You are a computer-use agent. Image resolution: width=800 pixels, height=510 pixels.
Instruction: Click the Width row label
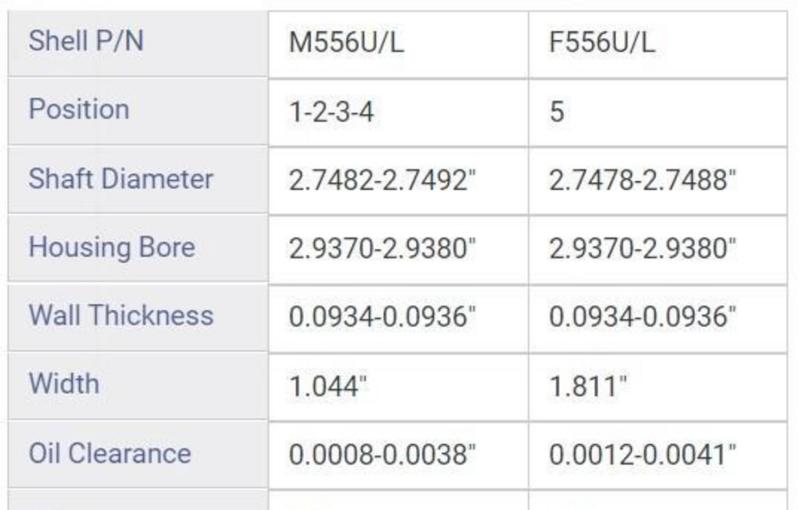(x=64, y=383)
